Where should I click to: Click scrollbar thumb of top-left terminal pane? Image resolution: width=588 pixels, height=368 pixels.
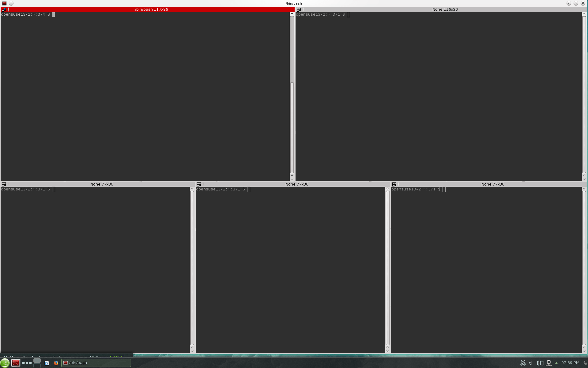292,128
